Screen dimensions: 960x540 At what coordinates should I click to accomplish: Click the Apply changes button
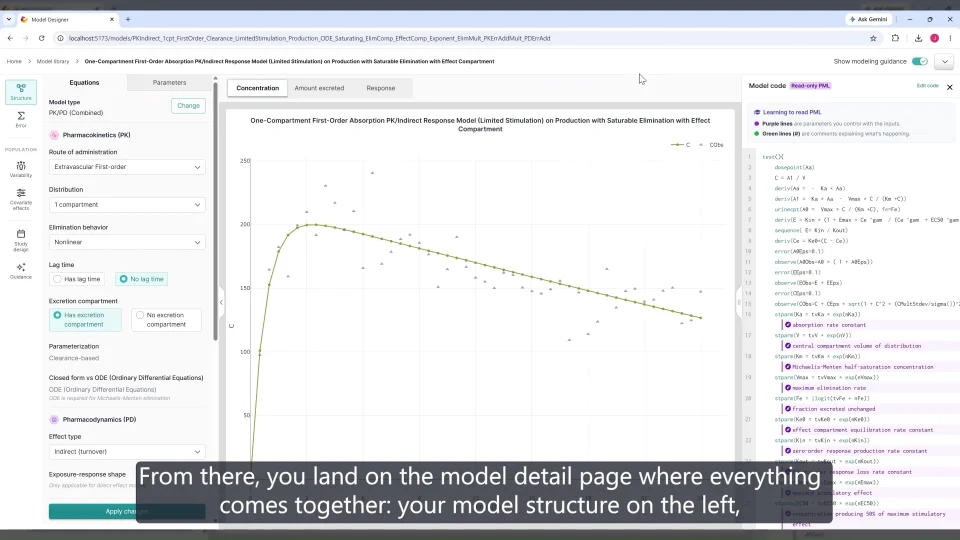[127, 511]
